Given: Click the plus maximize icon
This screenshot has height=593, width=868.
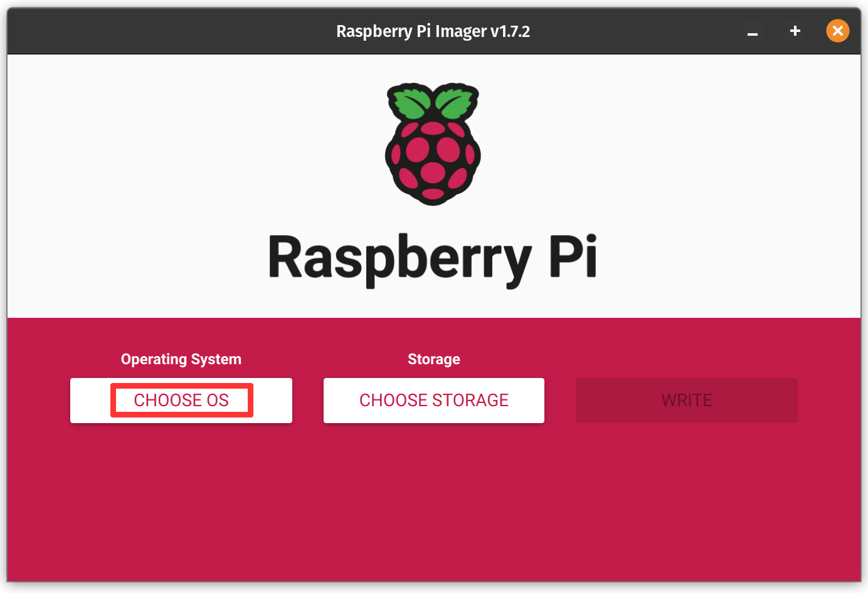Looking at the screenshot, I should [795, 31].
